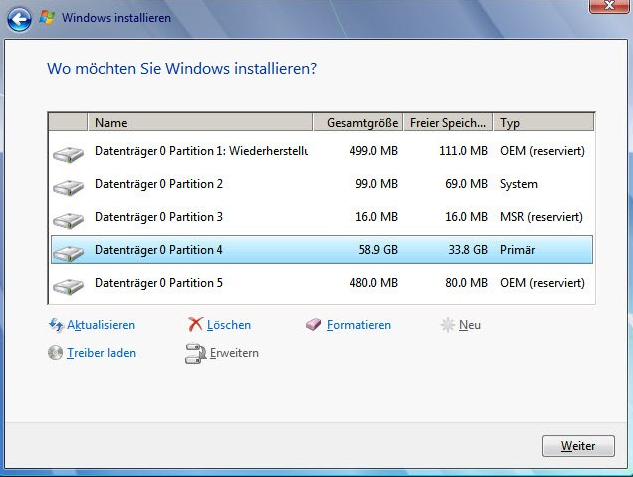The image size is (633, 477).
Task: Click the heading Wo möchten Sie Windows installieren?
Action: (182, 69)
